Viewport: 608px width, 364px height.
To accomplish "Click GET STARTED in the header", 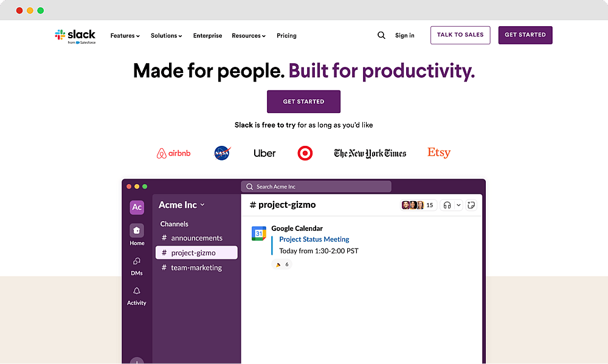I will pyautogui.click(x=525, y=35).
